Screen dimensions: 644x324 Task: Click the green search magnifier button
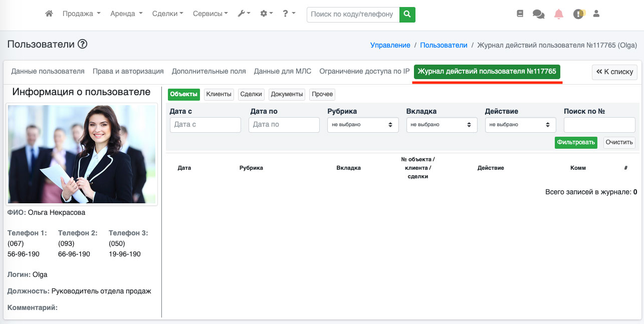pos(407,14)
